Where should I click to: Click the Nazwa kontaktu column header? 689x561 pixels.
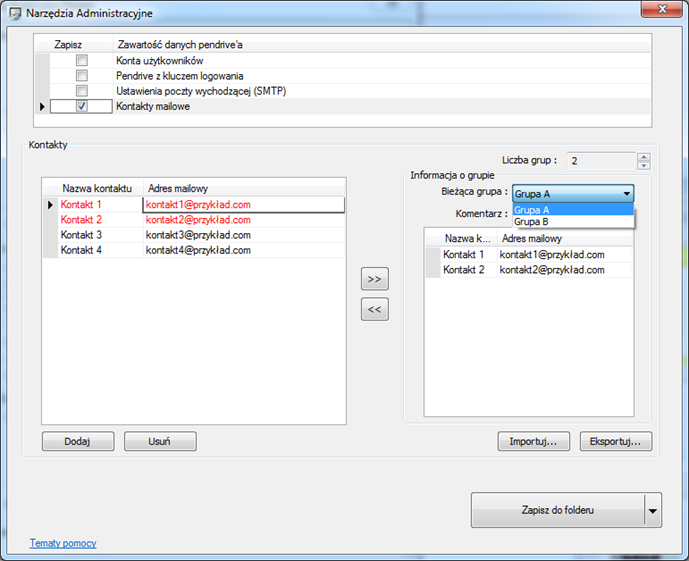pyautogui.click(x=97, y=188)
